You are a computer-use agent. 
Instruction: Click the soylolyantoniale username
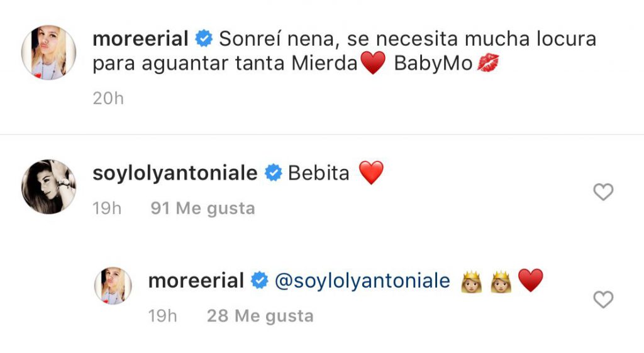click(175, 173)
